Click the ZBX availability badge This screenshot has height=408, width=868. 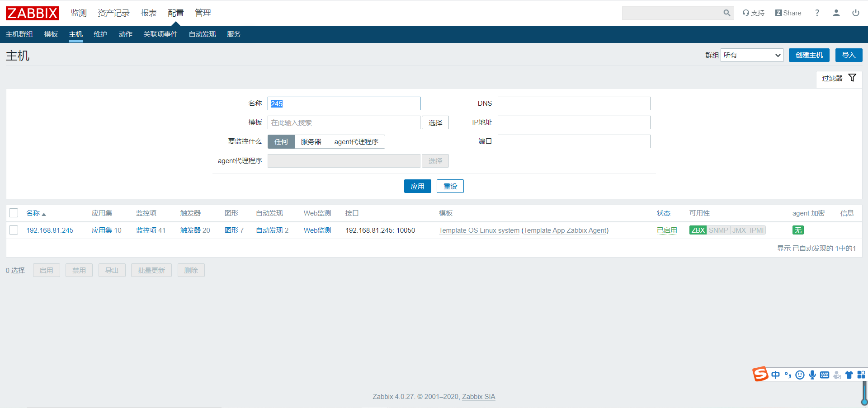(x=698, y=230)
